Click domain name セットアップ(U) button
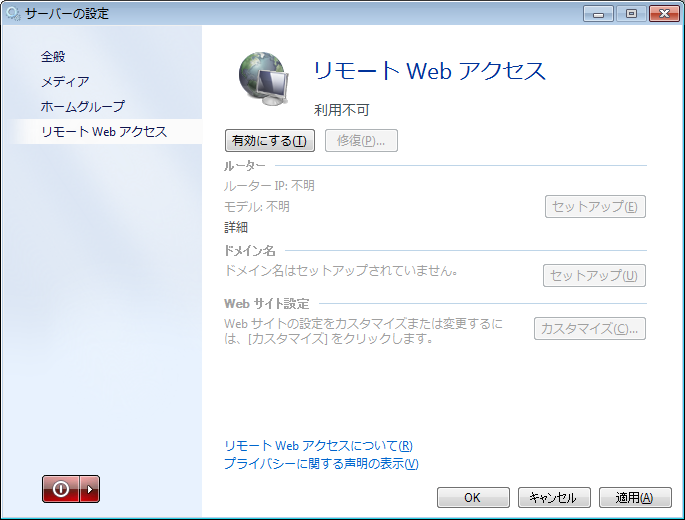 [x=594, y=276]
